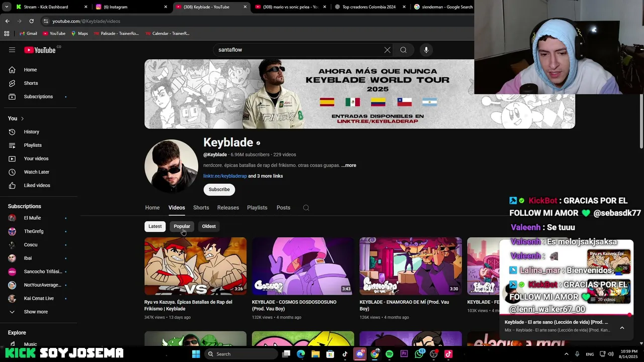Reload the current page
644x362 pixels.
31,21
